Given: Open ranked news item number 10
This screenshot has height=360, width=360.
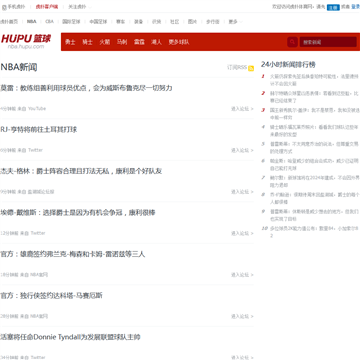Looking at the screenshot, I should pyautogui.click(x=314, y=232).
